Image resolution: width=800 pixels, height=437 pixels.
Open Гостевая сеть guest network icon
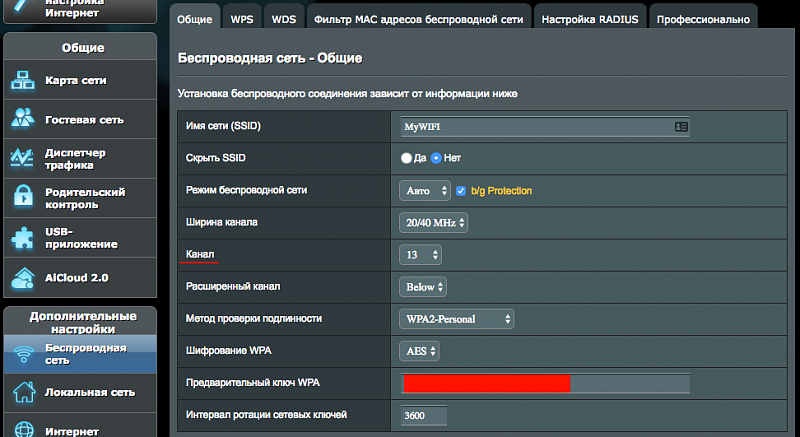coord(24,118)
